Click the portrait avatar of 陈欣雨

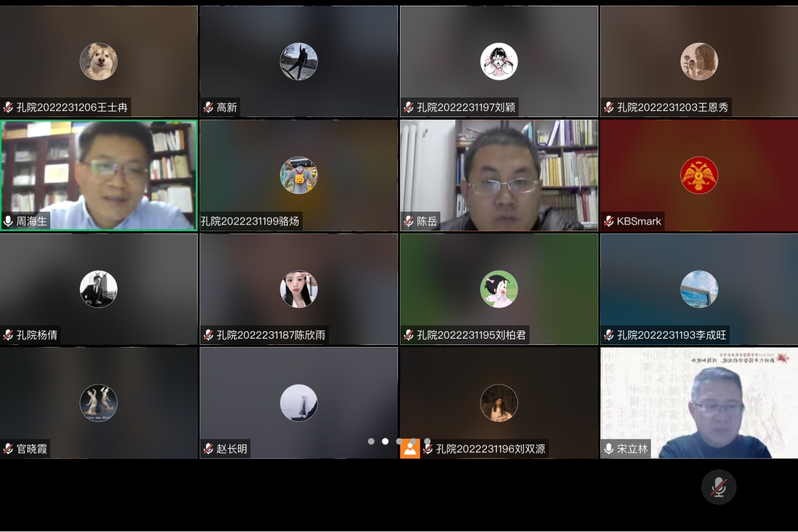click(299, 289)
